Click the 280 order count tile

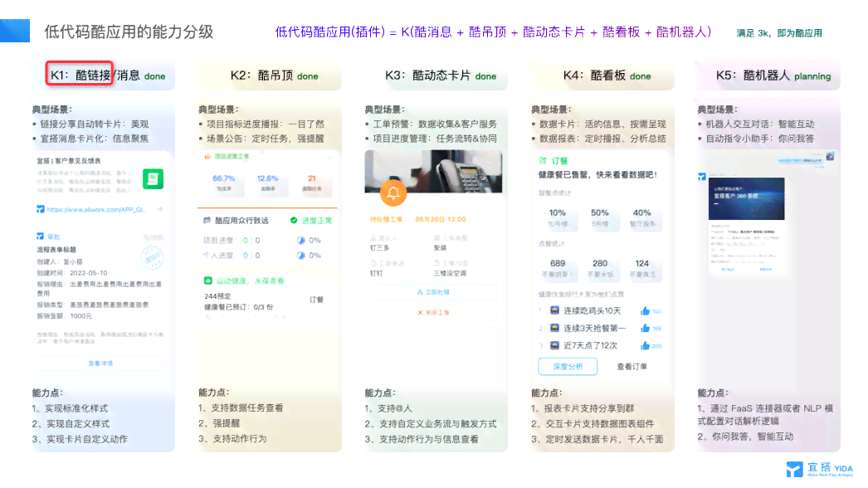(x=600, y=268)
